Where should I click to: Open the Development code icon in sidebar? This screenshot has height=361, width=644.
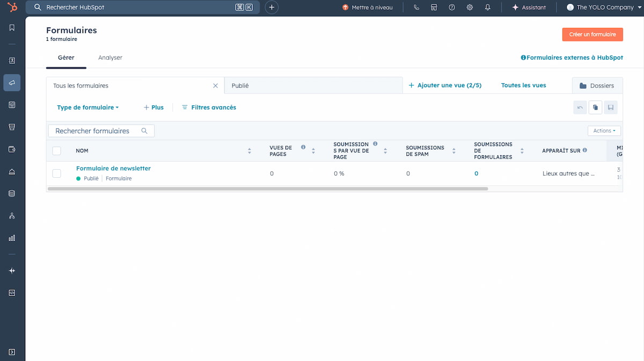point(12,293)
